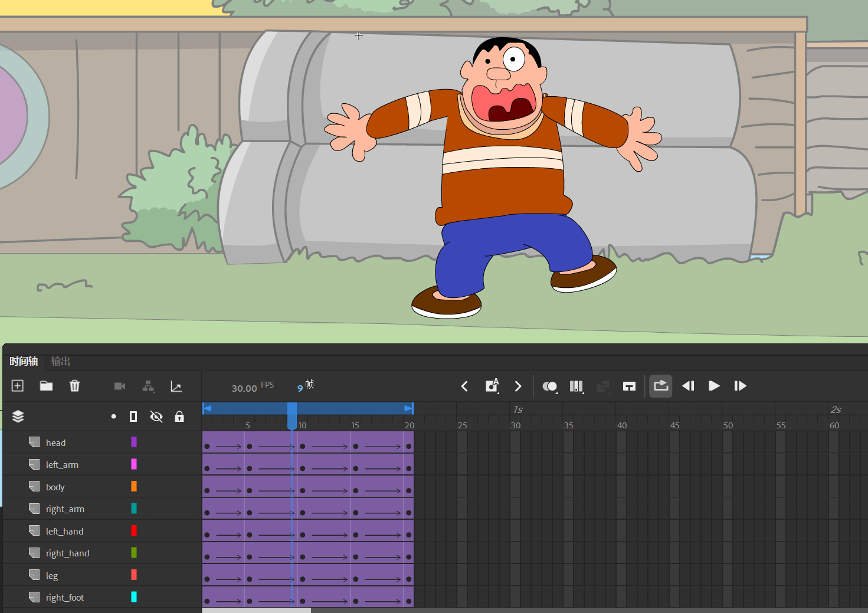868x613 pixels.
Task: Switch to the 时间轴 tab
Action: coord(24,361)
